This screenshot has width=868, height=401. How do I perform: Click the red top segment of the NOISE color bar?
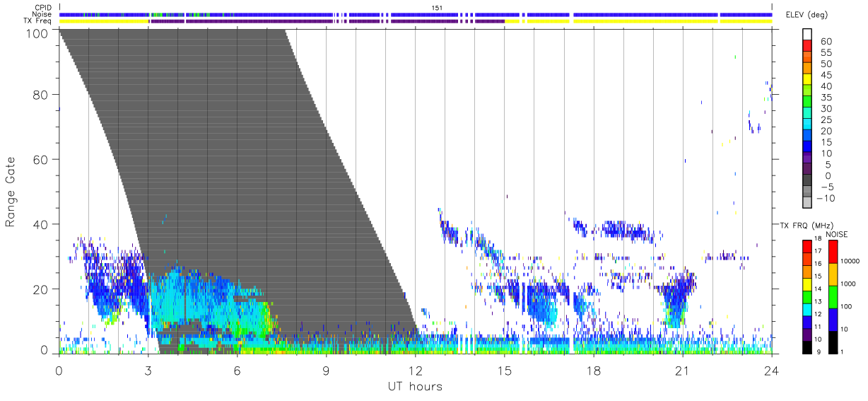click(x=832, y=252)
